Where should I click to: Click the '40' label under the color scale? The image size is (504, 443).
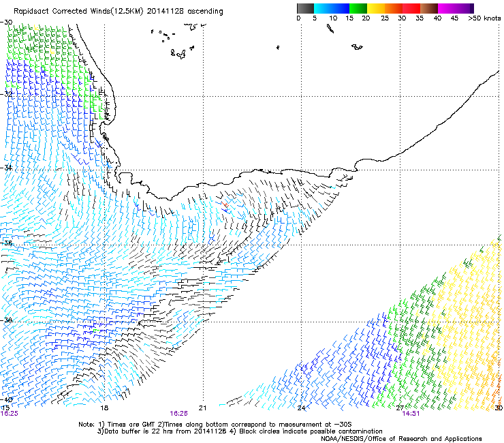point(437,18)
